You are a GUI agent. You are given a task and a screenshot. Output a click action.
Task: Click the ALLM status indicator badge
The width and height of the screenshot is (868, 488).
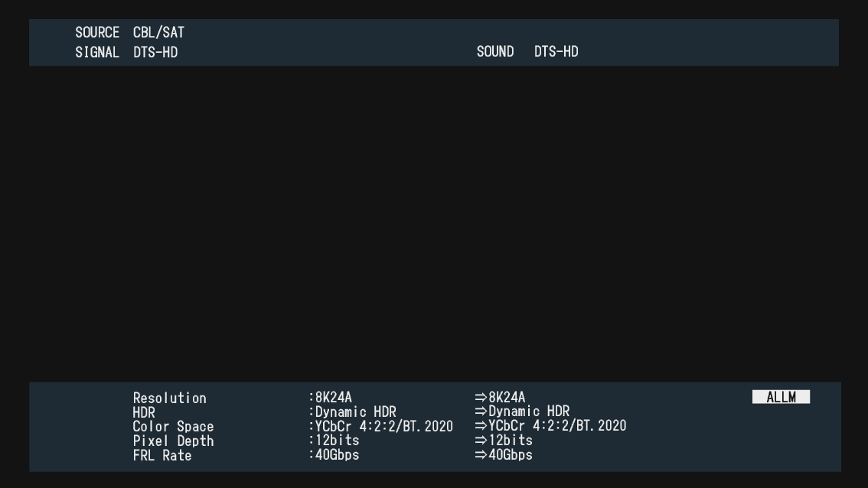[782, 396]
